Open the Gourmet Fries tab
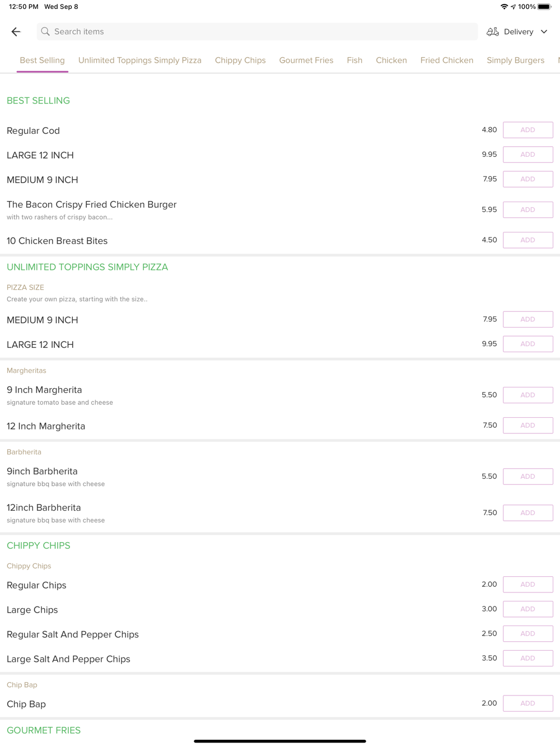This screenshot has height=747, width=560. (306, 60)
